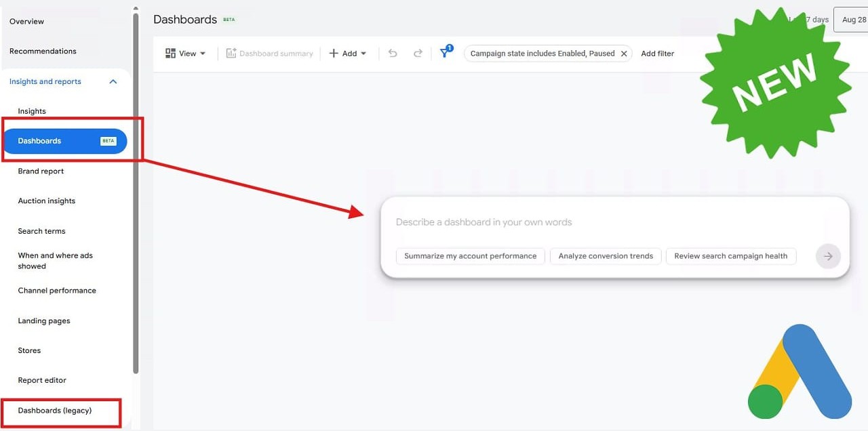Click the Dashboard summary label

coord(277,54)
